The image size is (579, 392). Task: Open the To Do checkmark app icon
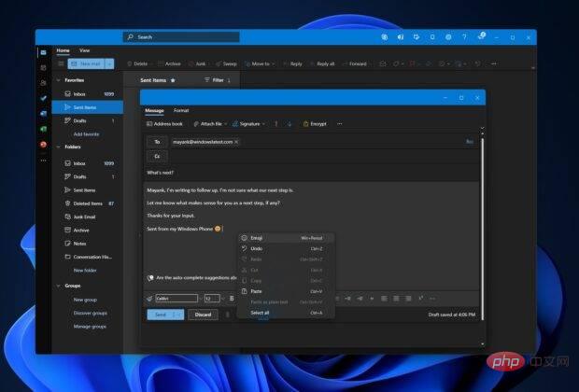(43, 98)
